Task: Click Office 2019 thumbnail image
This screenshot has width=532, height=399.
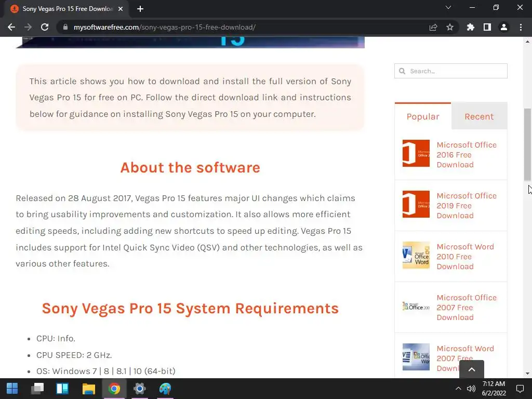Action: [x=416, y=204]
